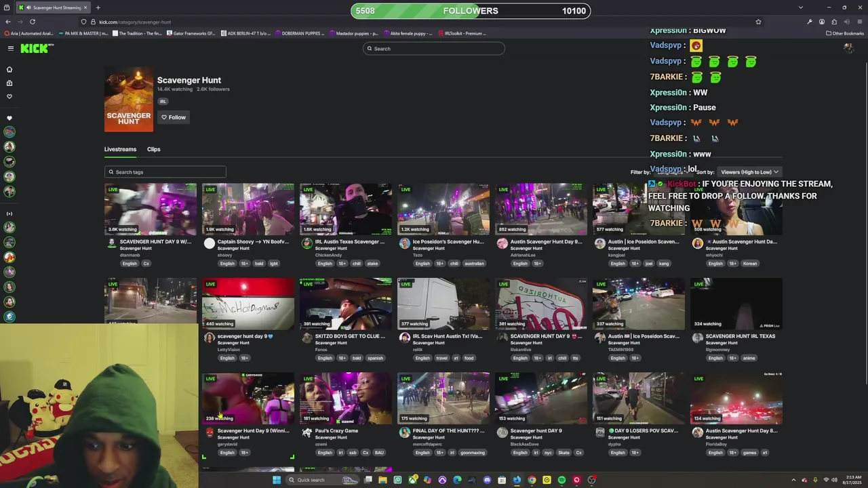Click the taskbar Quick search box
Image resolution: width=868 pixels, height=488 pixels.
pos(323,480)
